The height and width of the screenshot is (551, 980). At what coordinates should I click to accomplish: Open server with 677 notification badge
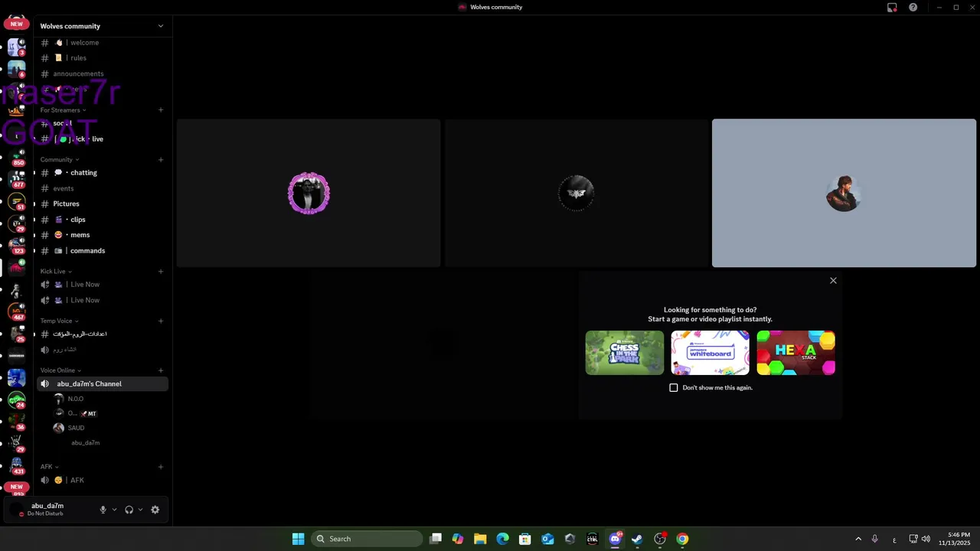pyautogui.click(x=17, y=180)
